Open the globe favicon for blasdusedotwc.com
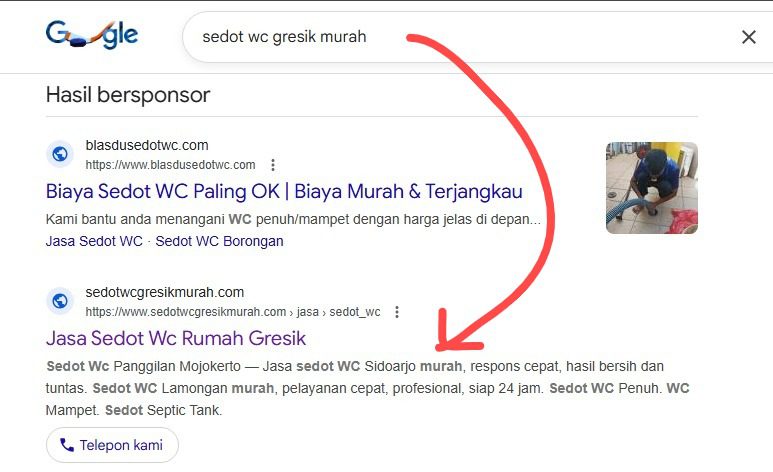 click(60, 154)
